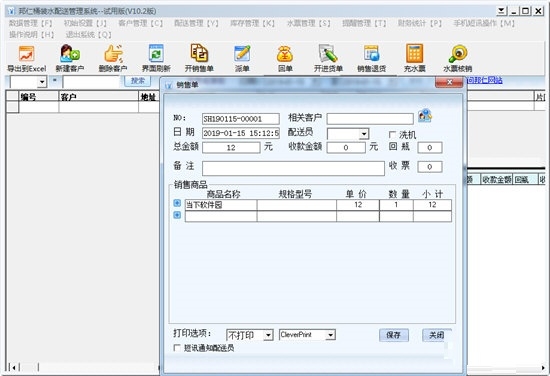Open the 提醒管理 [T] menu
550x376 pixels.
tap(364, 24)
